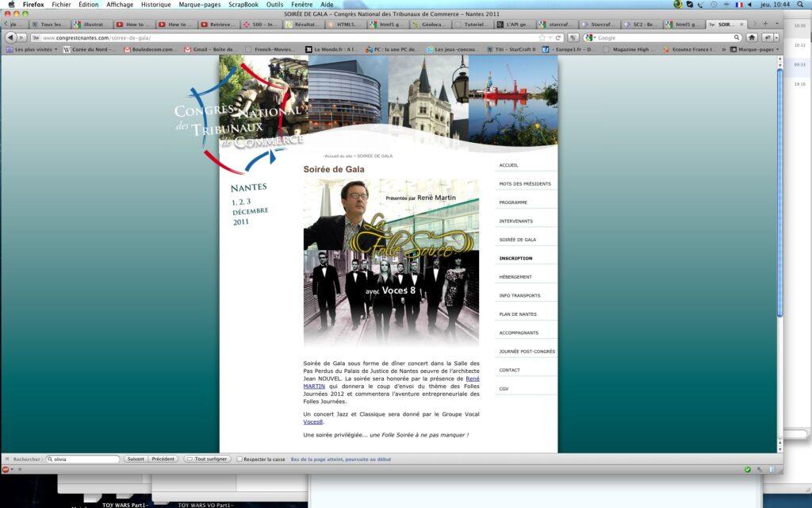
Task: Open URL history dropdown arrow in address bar
Action: click(x=550, y=38)
